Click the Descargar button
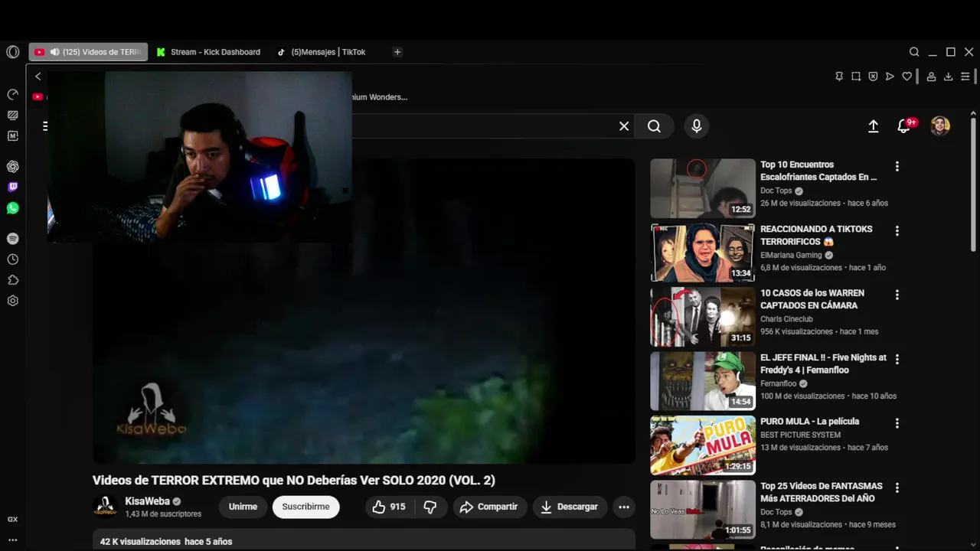 [569, 507]
